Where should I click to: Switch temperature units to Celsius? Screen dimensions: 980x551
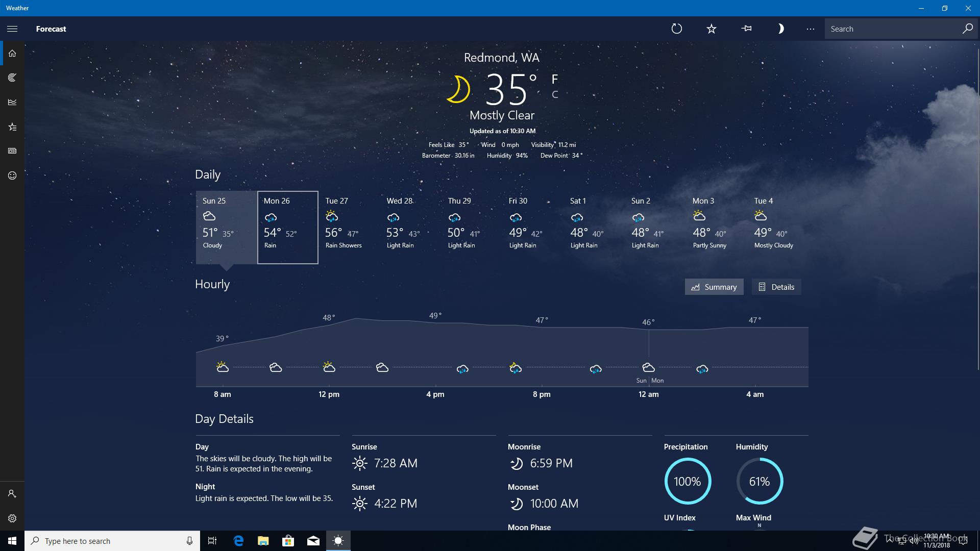coord(555,94)
